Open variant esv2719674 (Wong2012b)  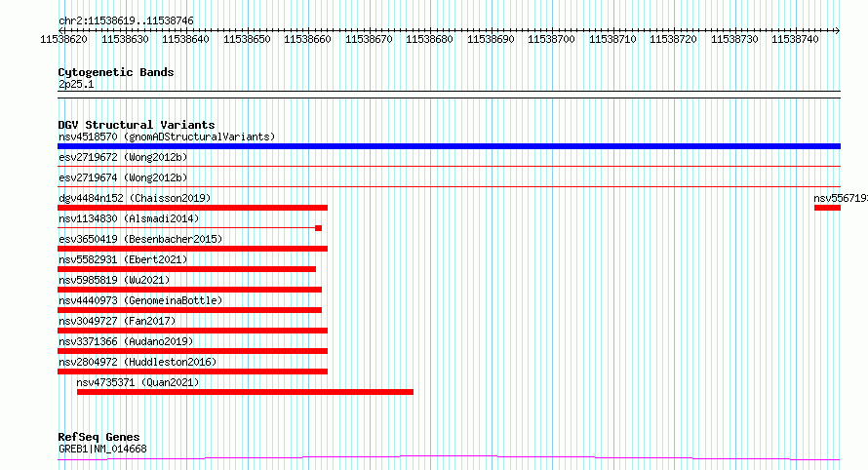point(123,177)
